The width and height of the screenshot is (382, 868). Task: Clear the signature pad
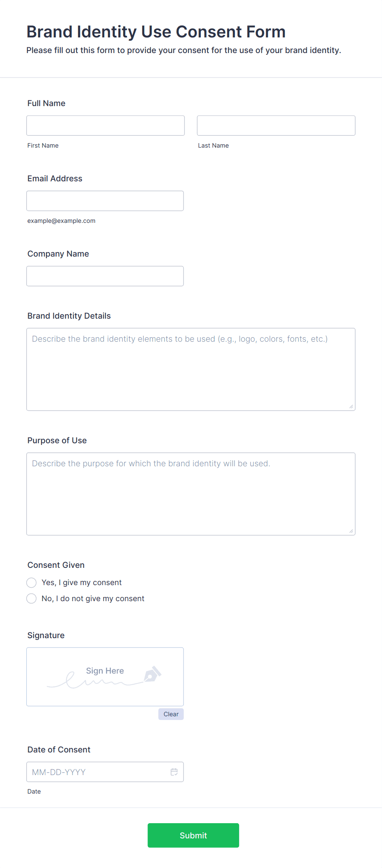point(171,714)
